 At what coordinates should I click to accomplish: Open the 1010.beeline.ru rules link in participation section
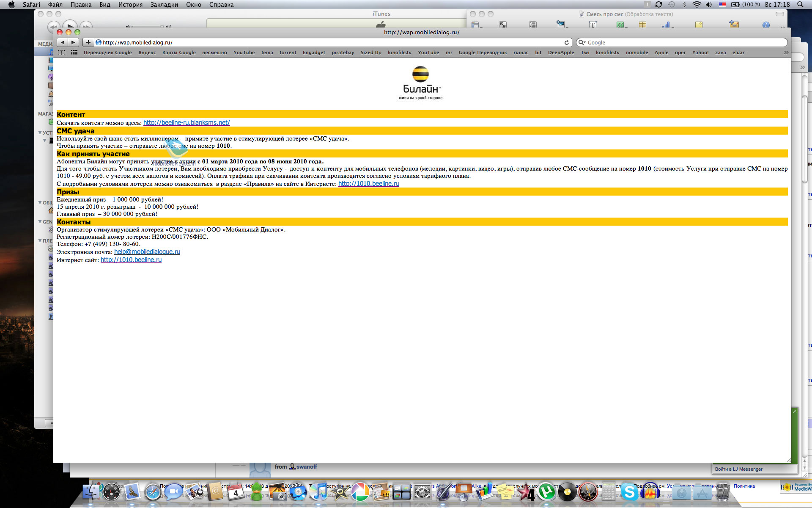(369, 184)
